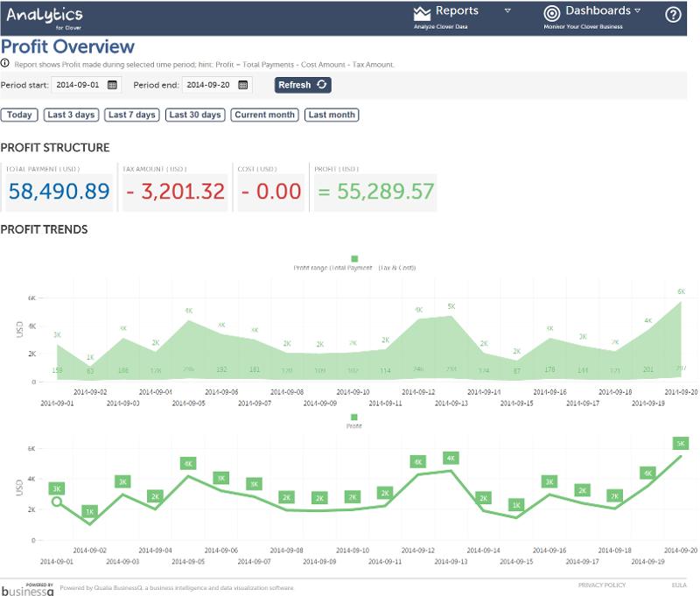Toggle the Profit legend above bottom chart
Viewport: 700px width, 596px height.
(x=353, y=419)
